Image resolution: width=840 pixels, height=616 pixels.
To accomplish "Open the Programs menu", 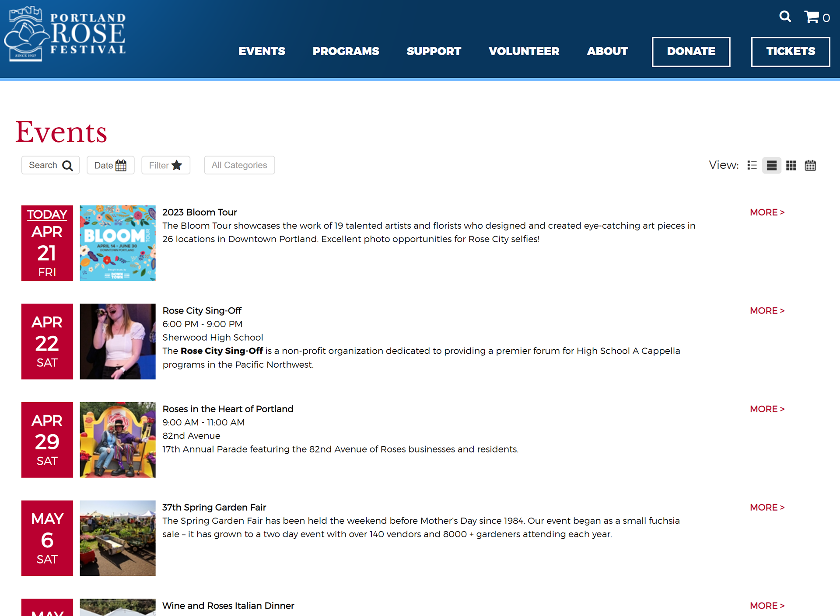I will coord(346,51).
